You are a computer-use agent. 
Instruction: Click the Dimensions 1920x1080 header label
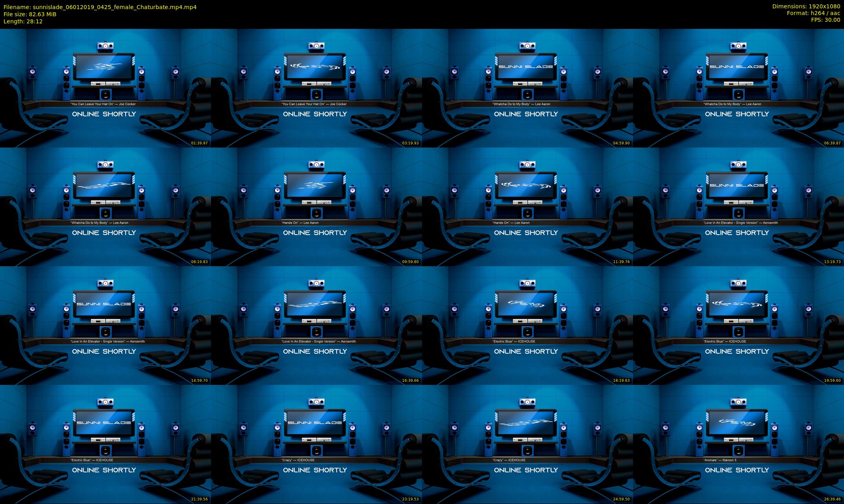[806, 6]
